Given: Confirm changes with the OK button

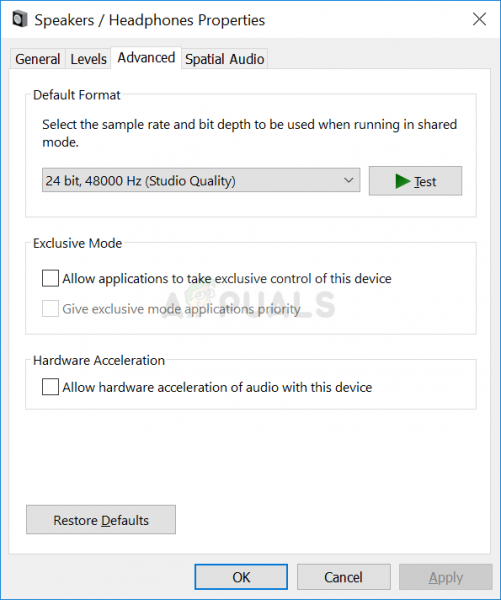Looking at the screenshot, I should pyautogui.click(x=241, y=577).
